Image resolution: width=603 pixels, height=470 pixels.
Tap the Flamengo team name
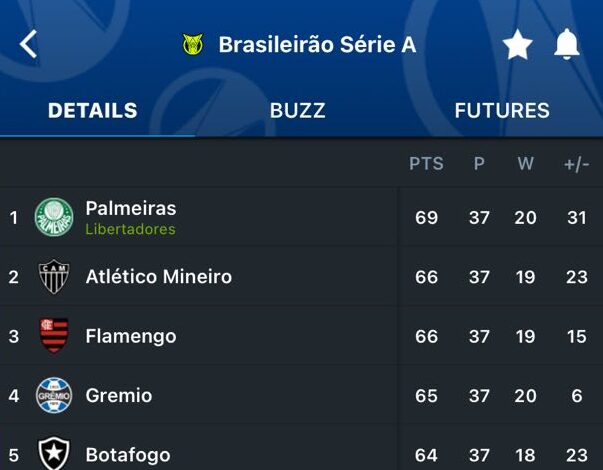131,336
